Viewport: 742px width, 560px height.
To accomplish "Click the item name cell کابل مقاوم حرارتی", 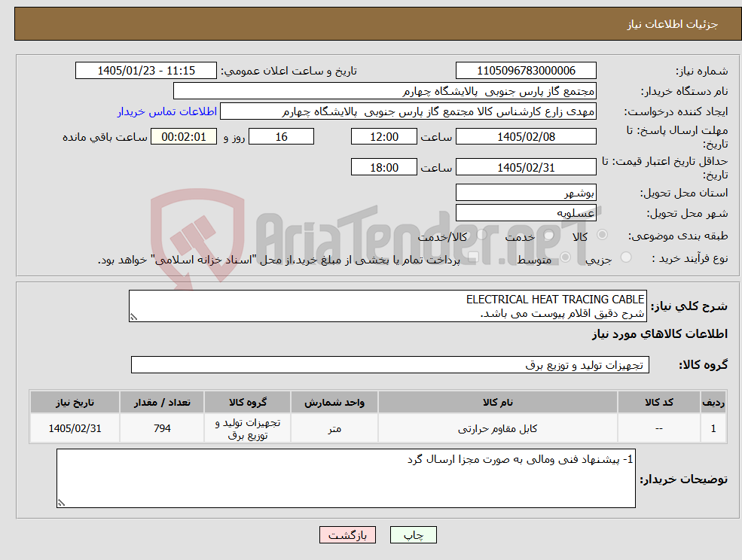I will tap(497, 428).
